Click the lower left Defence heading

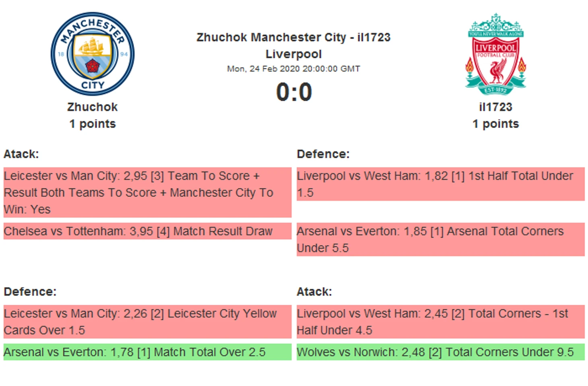30,292
